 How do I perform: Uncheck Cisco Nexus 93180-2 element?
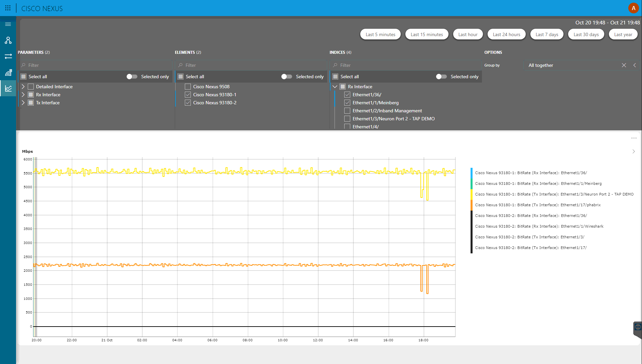click(x=188, y=103)
